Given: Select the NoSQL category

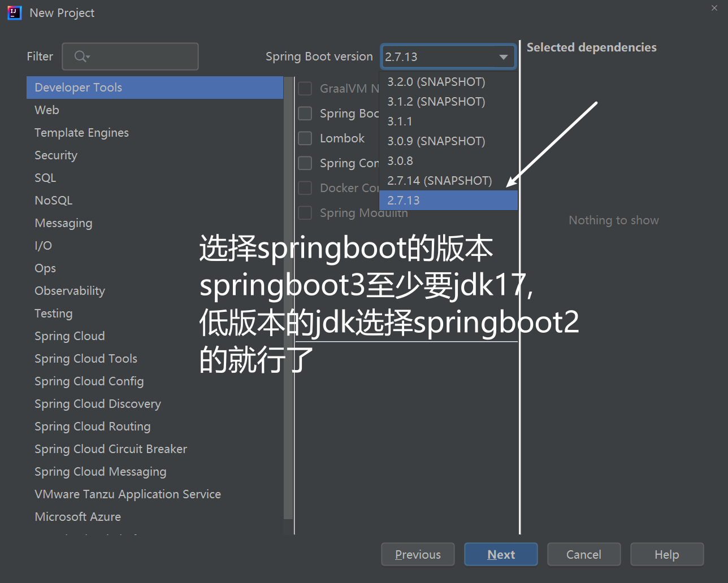Looking at the screenshot, I should pos(155,201).
